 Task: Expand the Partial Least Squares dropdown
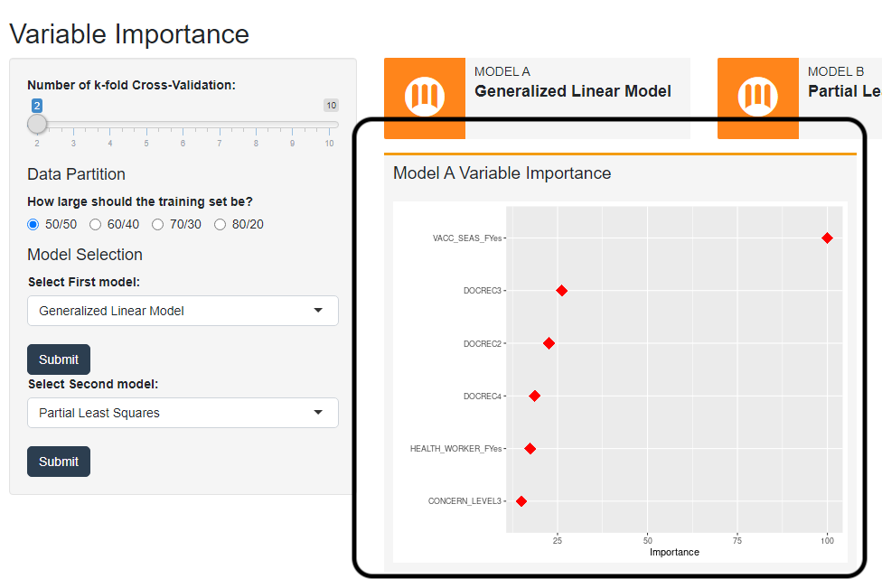tap(183, 413)
